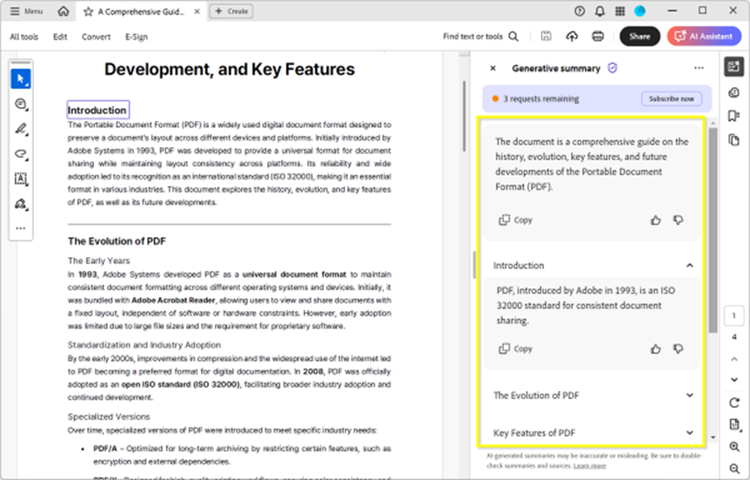Viewport: 750px width, 480px height.
Task: Zoom in using the magnifier plus icon
Action: tap(734, 447)
